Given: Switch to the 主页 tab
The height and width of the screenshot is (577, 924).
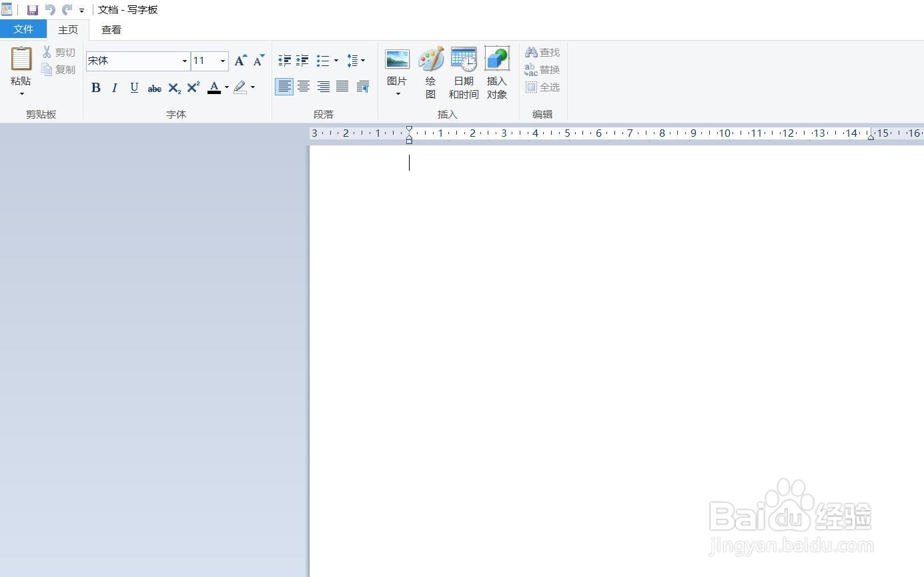Looking at the screenshot, I should click(68, 29).
